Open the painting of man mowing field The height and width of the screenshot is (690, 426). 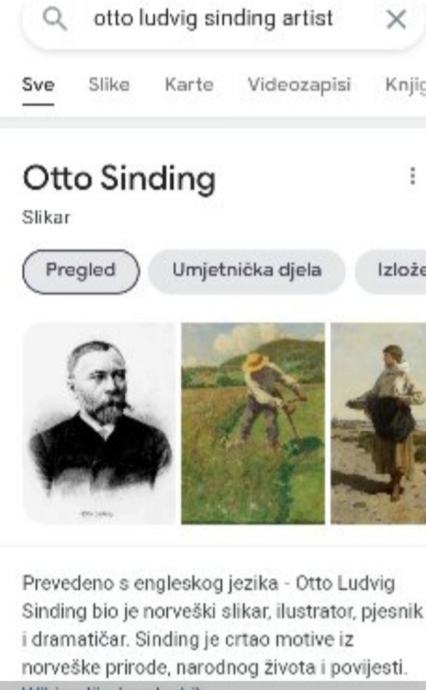tap(253, 423)
